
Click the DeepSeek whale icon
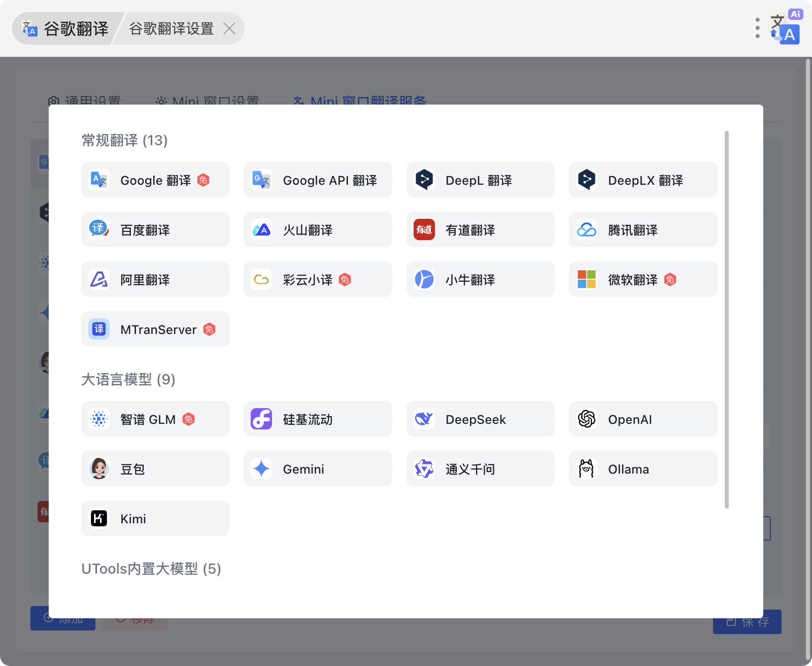(424, 419)
